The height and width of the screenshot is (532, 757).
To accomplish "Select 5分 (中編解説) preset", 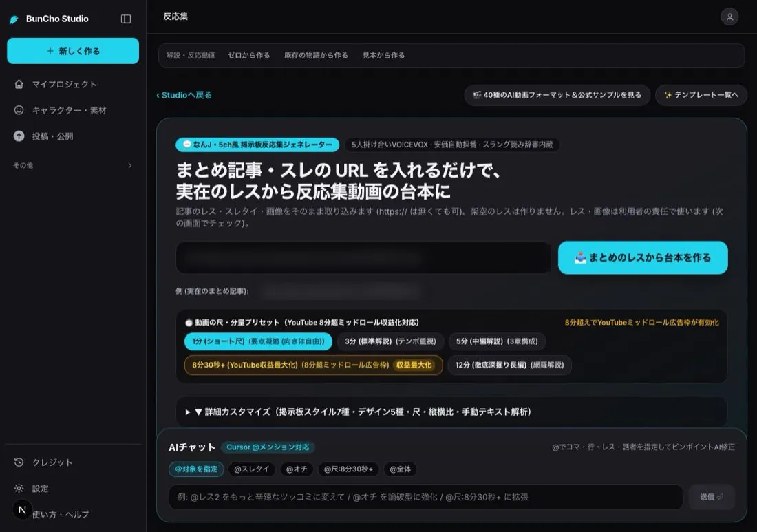I will 497,341.
